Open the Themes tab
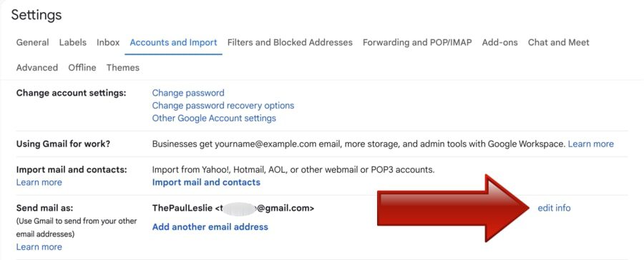The height and width of the screenshot is (260, 644). [x=123, y=68]
